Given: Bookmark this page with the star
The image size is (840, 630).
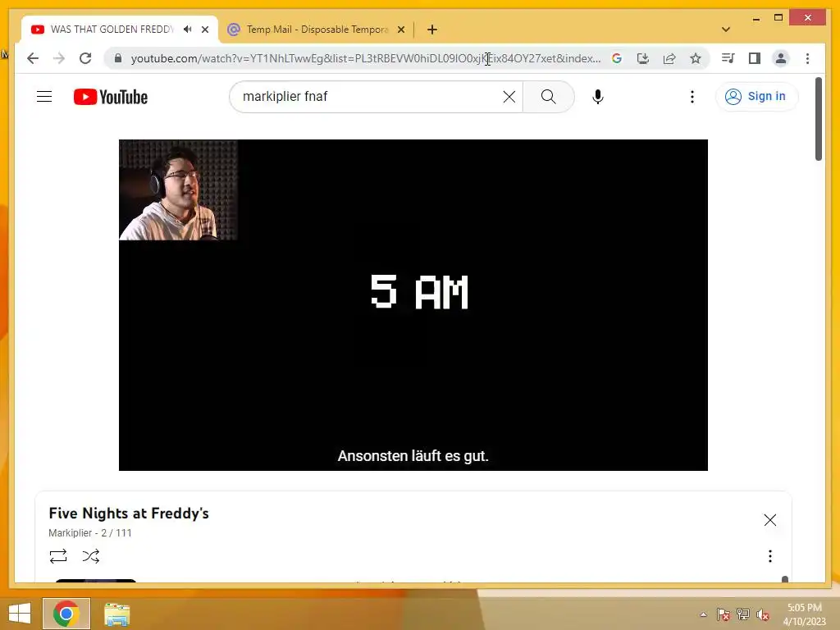Looking at the screenshot, I should 696,58.
